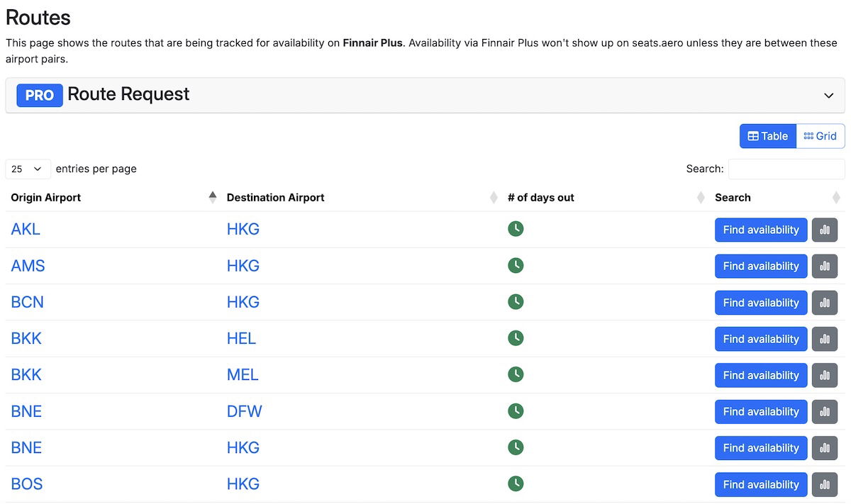Click the chart icon in BKK to HEL row
851x504 pixels.
coord(824,339)
